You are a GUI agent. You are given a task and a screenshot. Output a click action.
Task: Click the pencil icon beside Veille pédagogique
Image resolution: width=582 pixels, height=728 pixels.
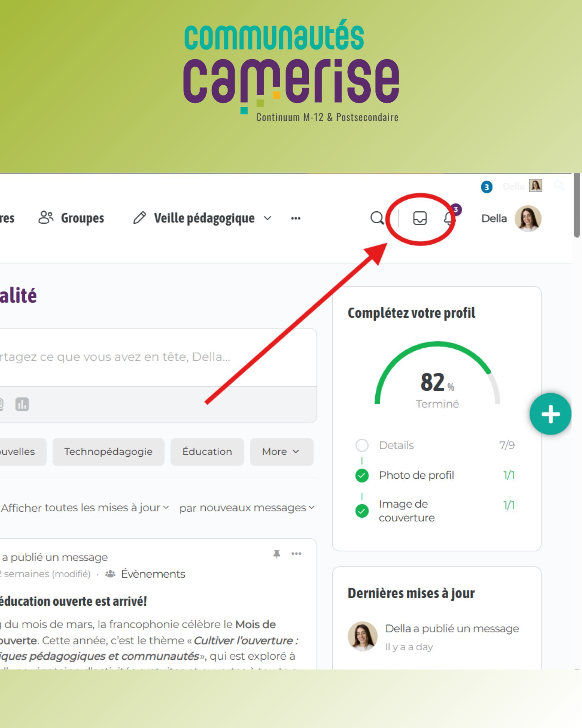tap(139, 218)
